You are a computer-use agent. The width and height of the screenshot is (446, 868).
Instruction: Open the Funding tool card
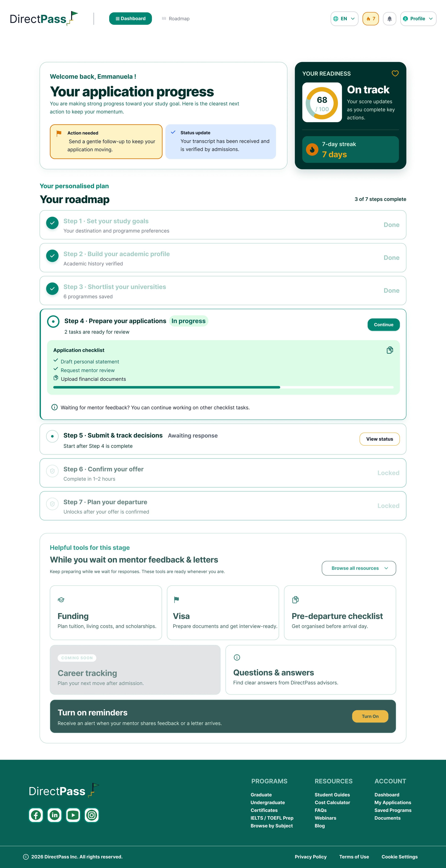click(106, 613)
